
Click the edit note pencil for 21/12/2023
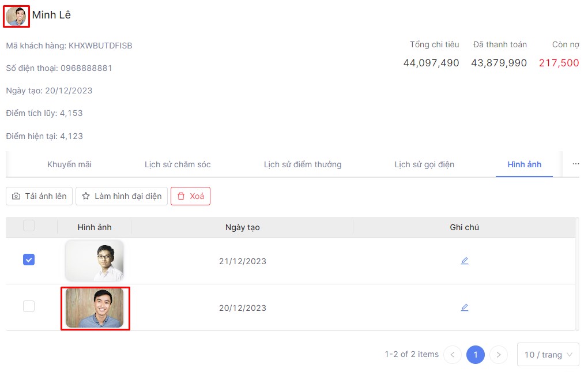[x=465, y=261]
